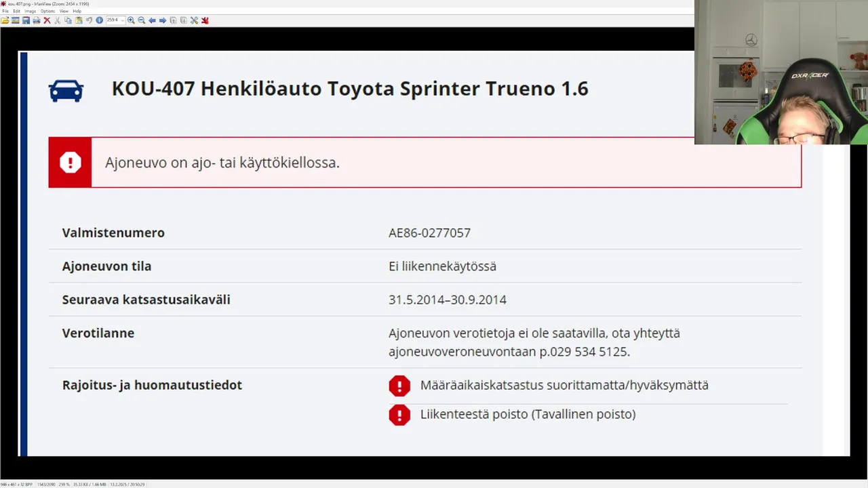868x488 pixels.
Task: Click the Rajoitus- ja huomautustiedot label
Action: pyautogui.click(x=152, y=385)
